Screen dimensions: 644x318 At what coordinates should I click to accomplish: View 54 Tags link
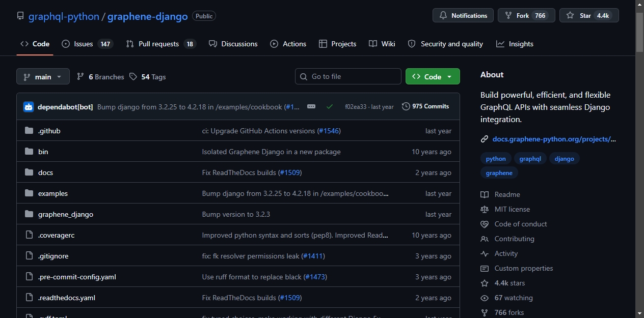point(148,77)
